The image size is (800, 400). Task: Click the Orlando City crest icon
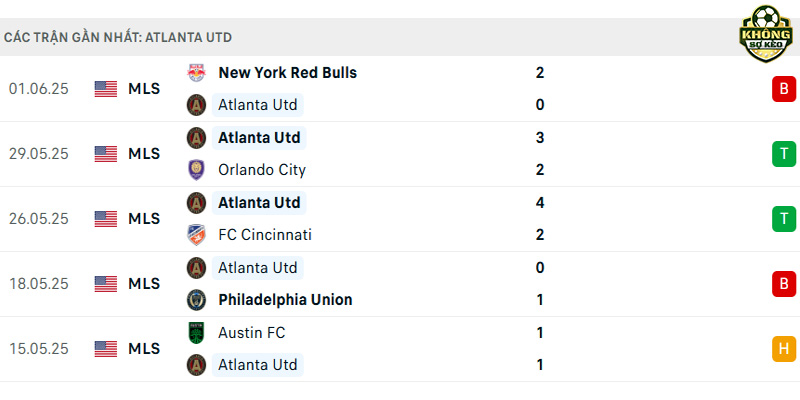click(x=196, y=170)
